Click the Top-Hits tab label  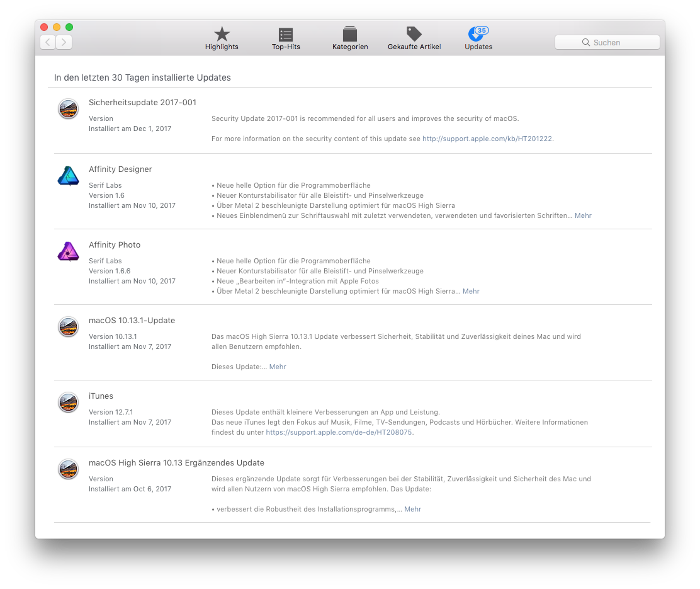coord(286,47)
